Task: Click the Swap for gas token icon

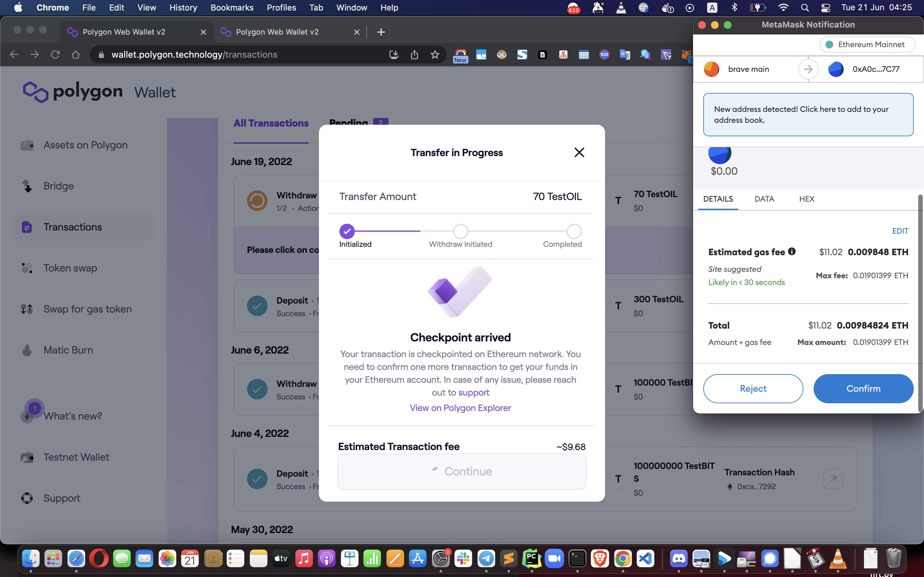Action: click(27, 309)
